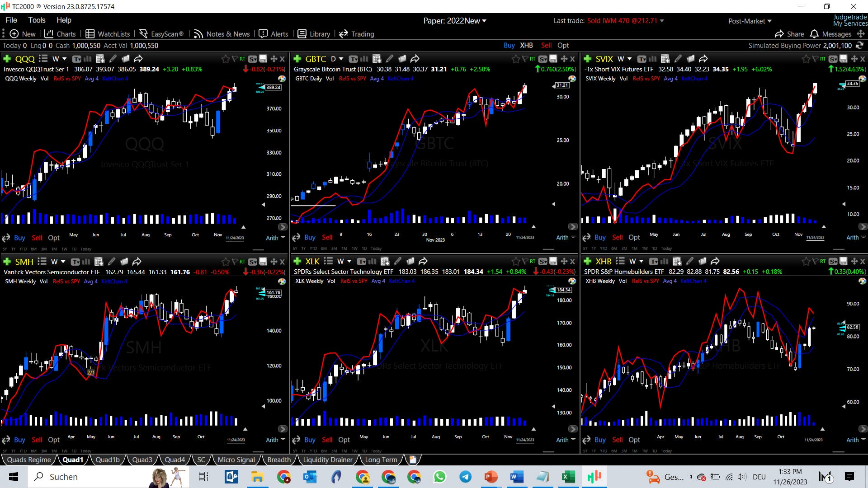Open chart color palette on SMH chart
Screen dimensions: 868x488
(282, 282)
